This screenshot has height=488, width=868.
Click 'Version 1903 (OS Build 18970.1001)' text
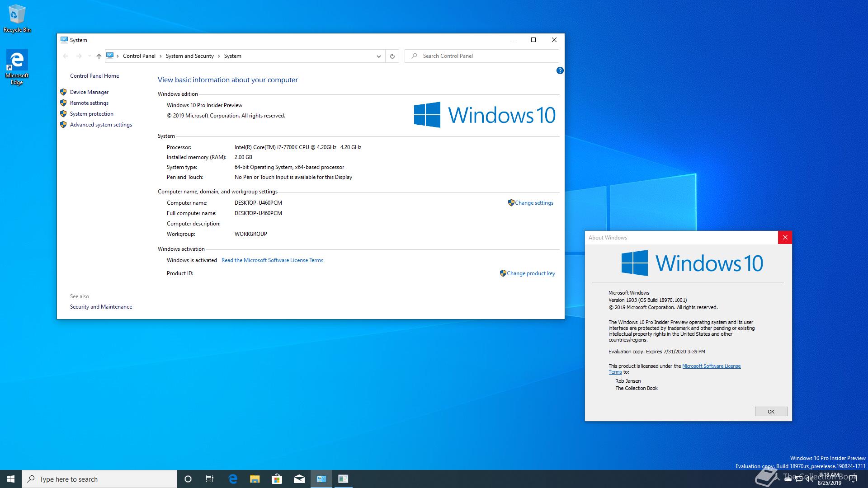(x=647, y=300)
